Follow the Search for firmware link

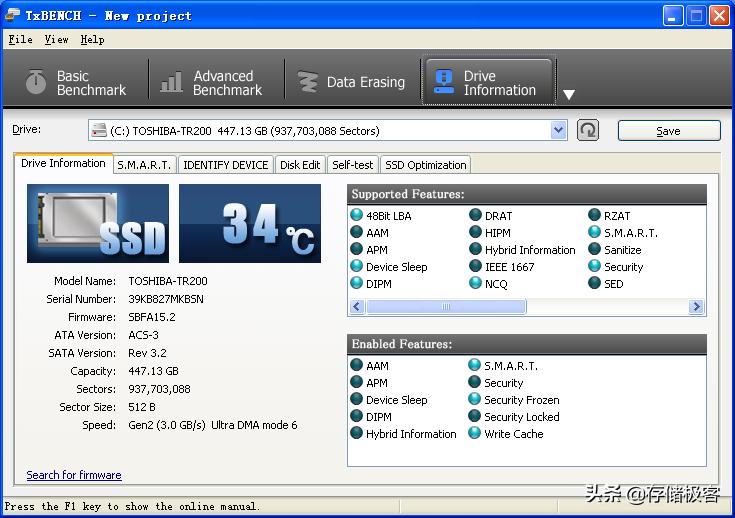(x=74, y=475)
